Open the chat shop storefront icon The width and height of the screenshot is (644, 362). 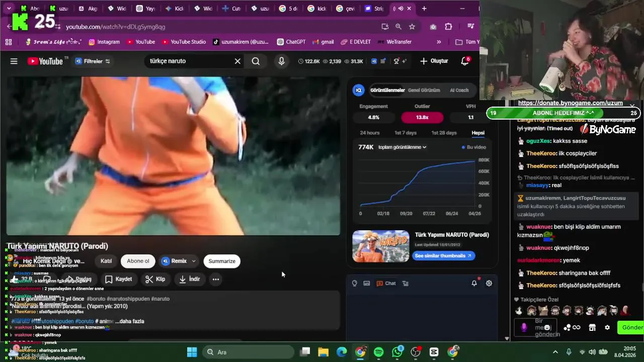[592, 327]
